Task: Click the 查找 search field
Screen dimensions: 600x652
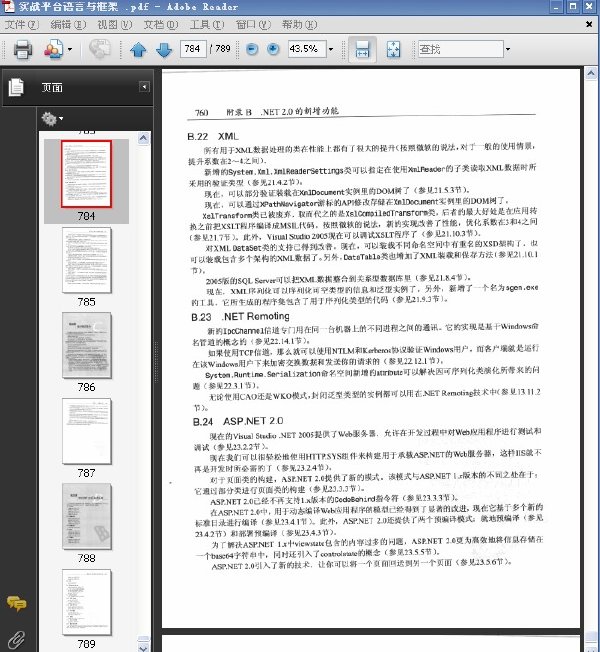Action: (460, 49)
